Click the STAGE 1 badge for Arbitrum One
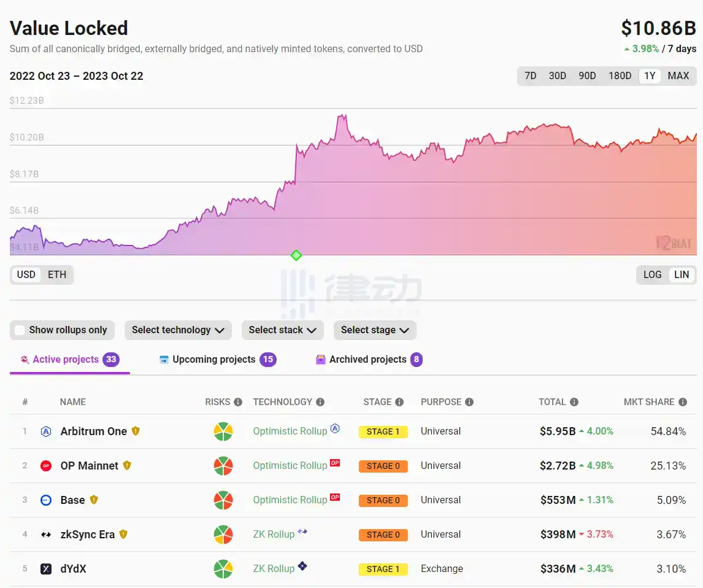The image size is (703, 588). (383, 431)
